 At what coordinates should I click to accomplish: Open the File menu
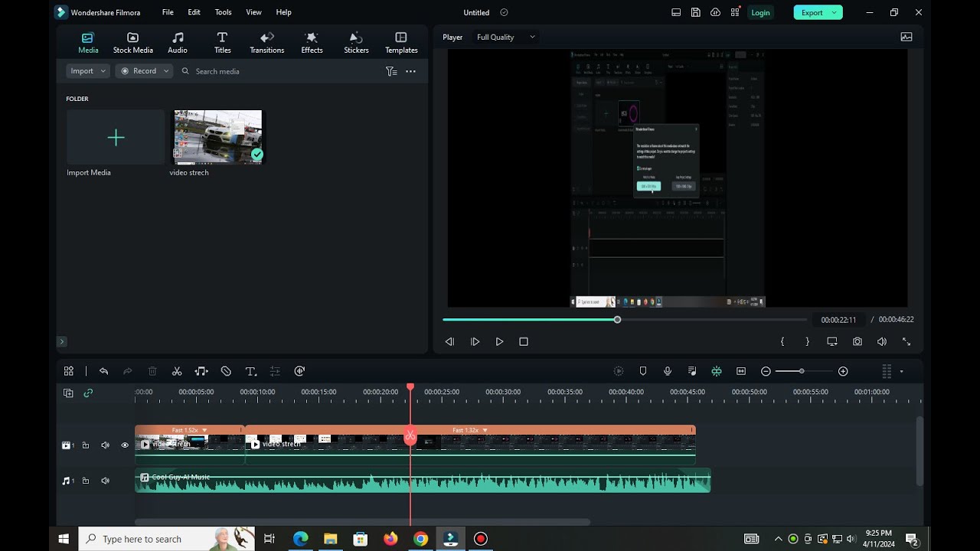pos(168,12)
